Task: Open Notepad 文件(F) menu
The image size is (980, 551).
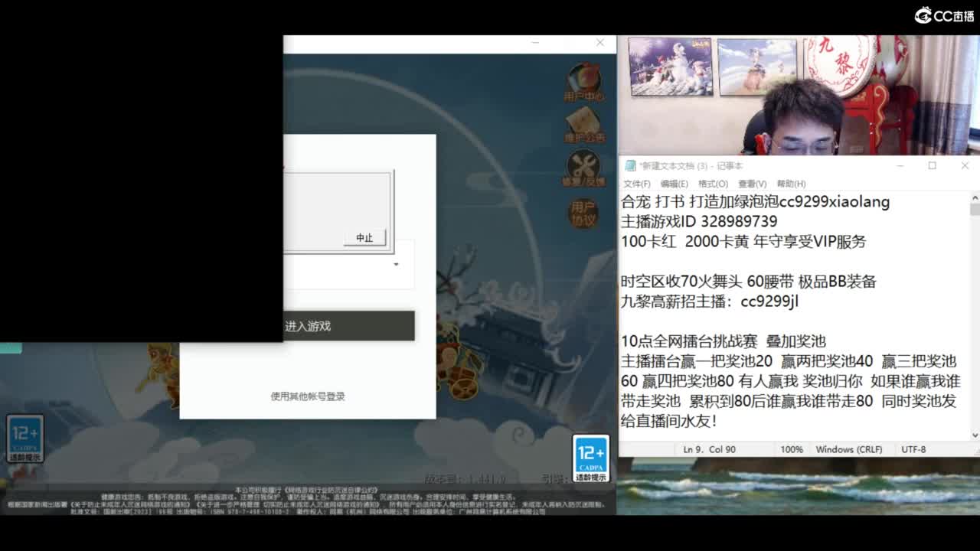Action: tap(637, 184)
